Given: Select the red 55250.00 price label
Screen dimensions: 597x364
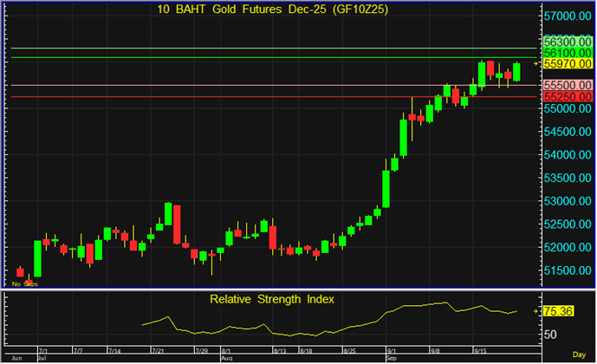Looking at the screenshot, I should (x=566, y=98).
